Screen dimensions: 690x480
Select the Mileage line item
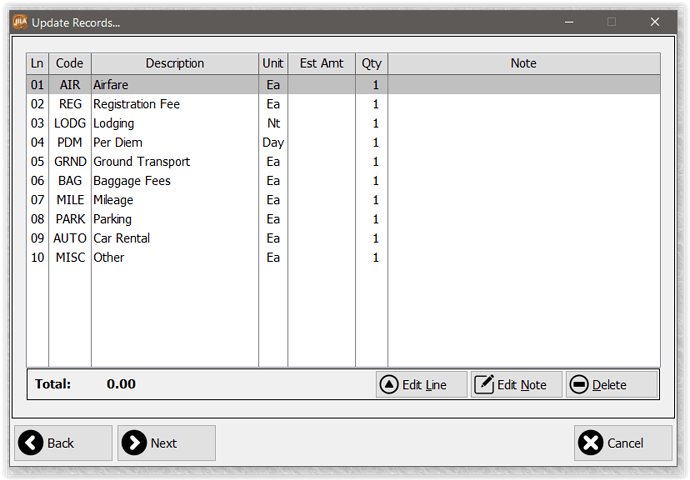tap(343, 200)
